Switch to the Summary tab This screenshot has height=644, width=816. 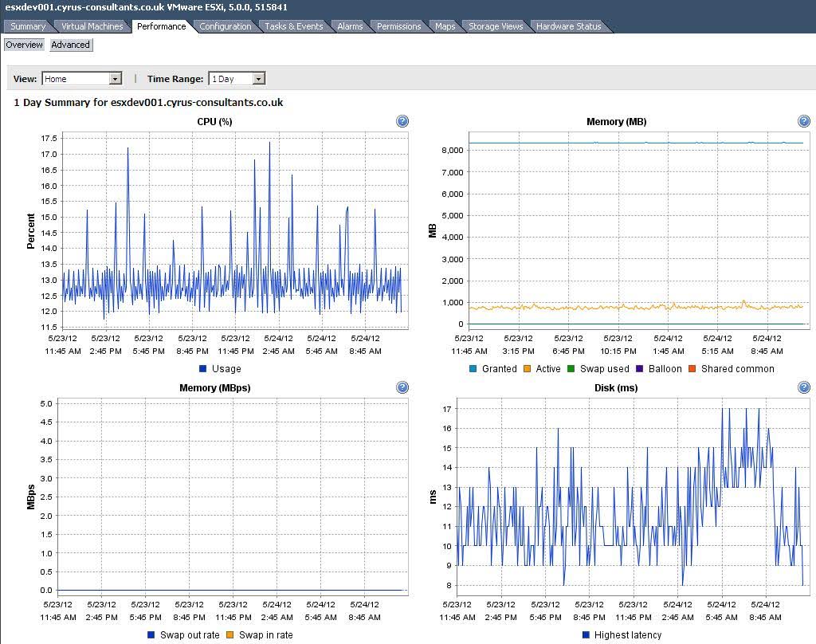pyautogui.click(x=28, y=26)
